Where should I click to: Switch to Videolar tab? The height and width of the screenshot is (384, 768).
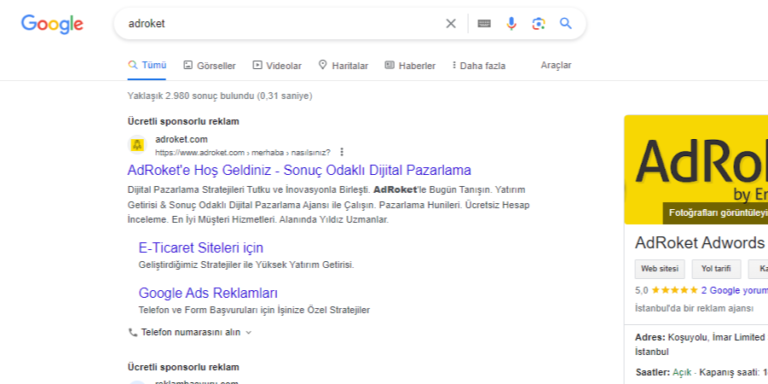point(277,65)
